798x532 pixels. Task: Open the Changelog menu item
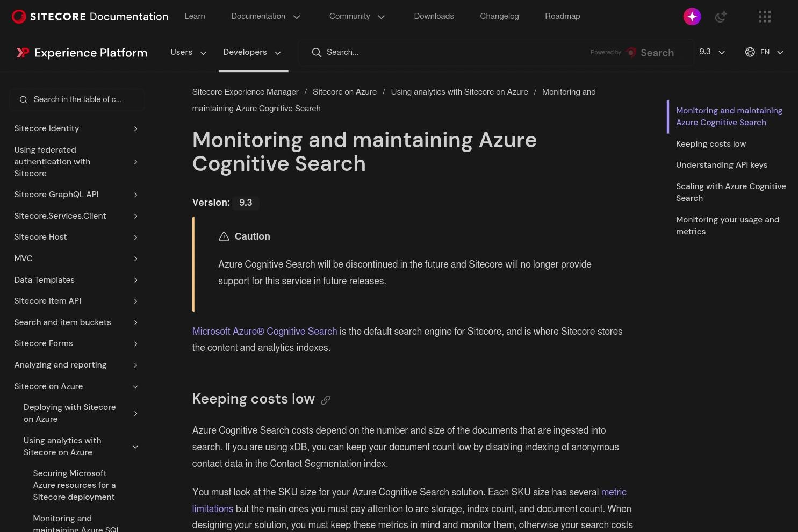[x=499, y=17]
